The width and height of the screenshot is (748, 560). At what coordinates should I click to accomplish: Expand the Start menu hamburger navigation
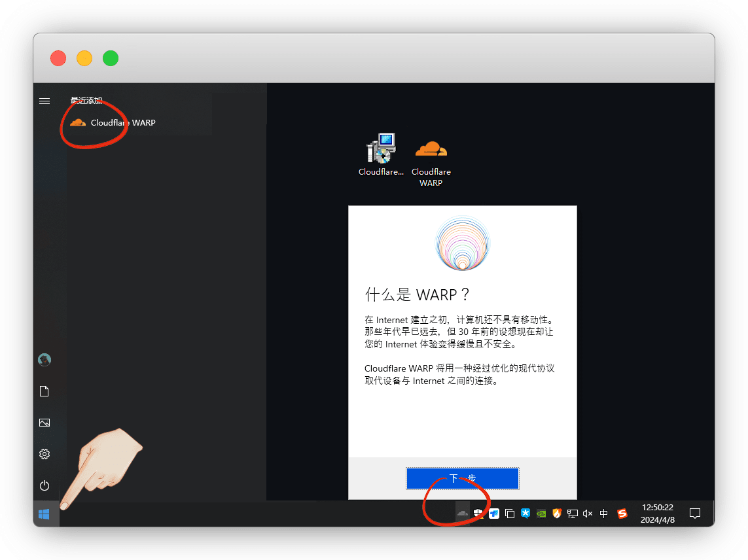45,101
